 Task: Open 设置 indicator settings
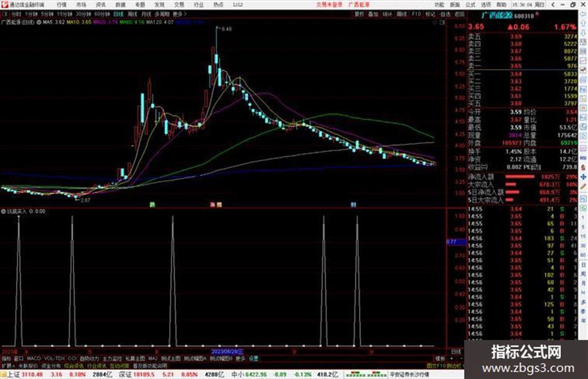[254, 358]
